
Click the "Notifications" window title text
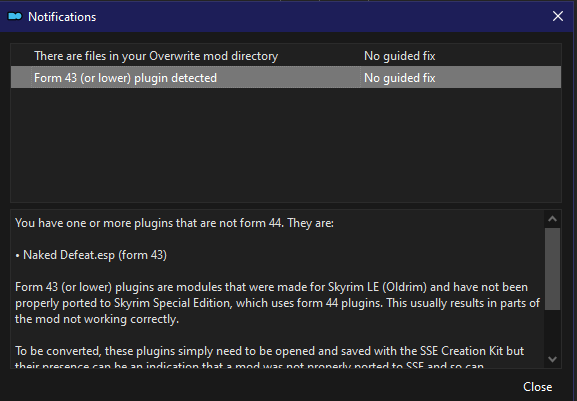[62, 17]
